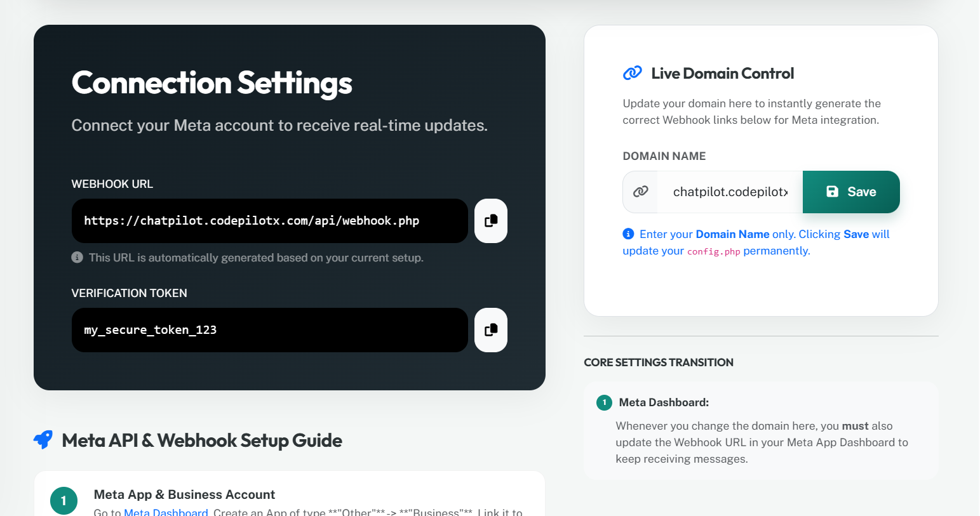The image size is (980, 516).
Task: Copy the verification token with its copy icon
Action: coord(491,330)
